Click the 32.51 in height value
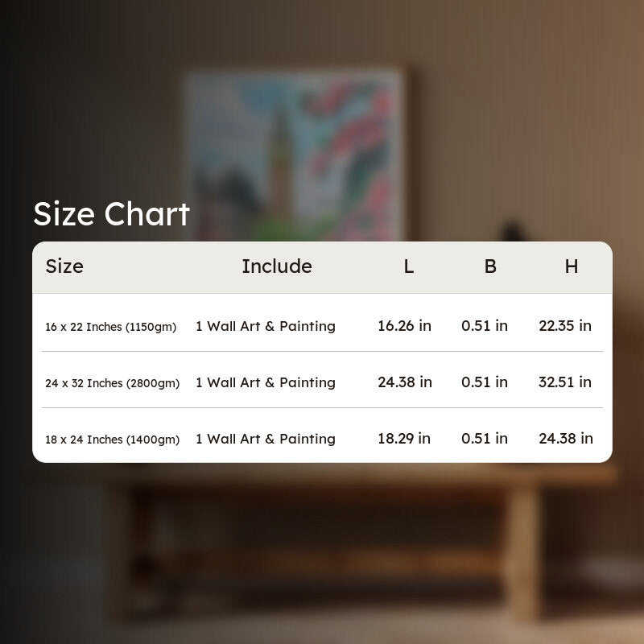The height and width of the screenshot is (644, 644). click(565, 382)
